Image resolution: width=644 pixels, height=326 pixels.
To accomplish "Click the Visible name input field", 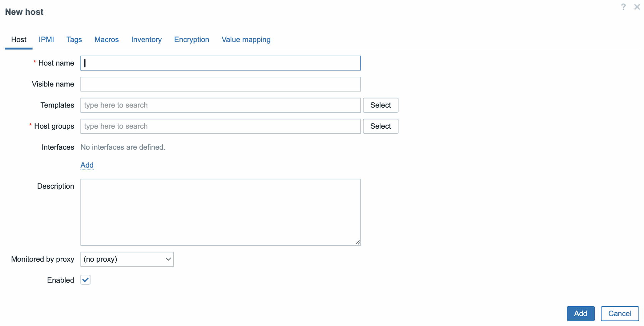I will pyautogui.click(x=221, y=84).
